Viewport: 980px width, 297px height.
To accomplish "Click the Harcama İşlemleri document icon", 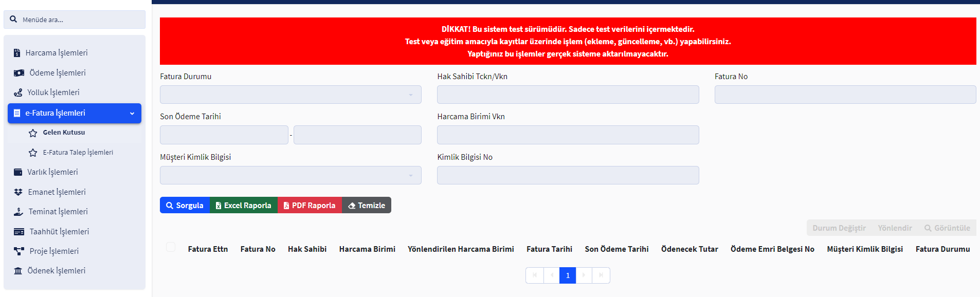I will [x=17, y=53].
